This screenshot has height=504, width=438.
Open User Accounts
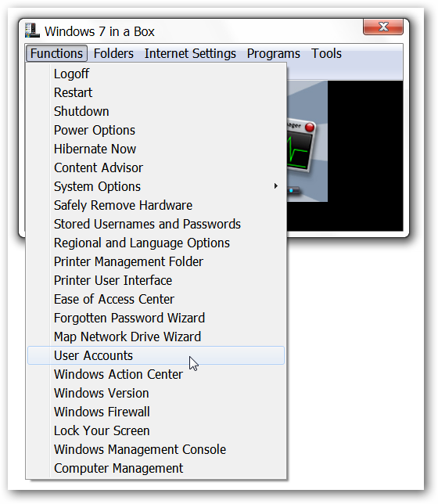156,355
